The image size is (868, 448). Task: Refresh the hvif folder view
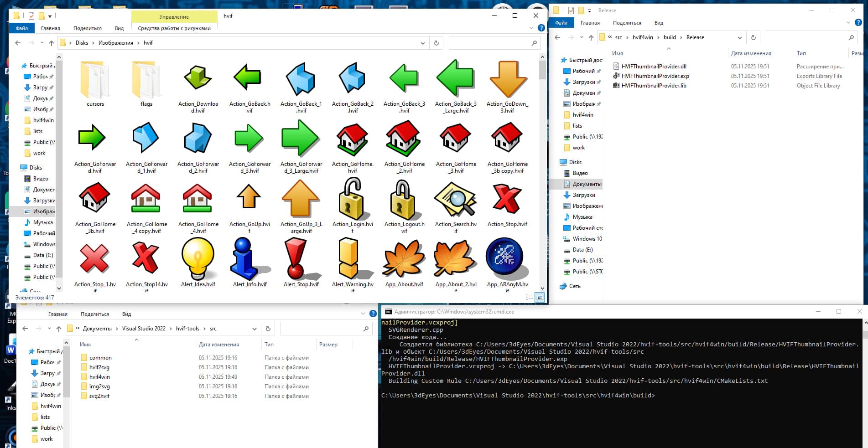(437, 43)
